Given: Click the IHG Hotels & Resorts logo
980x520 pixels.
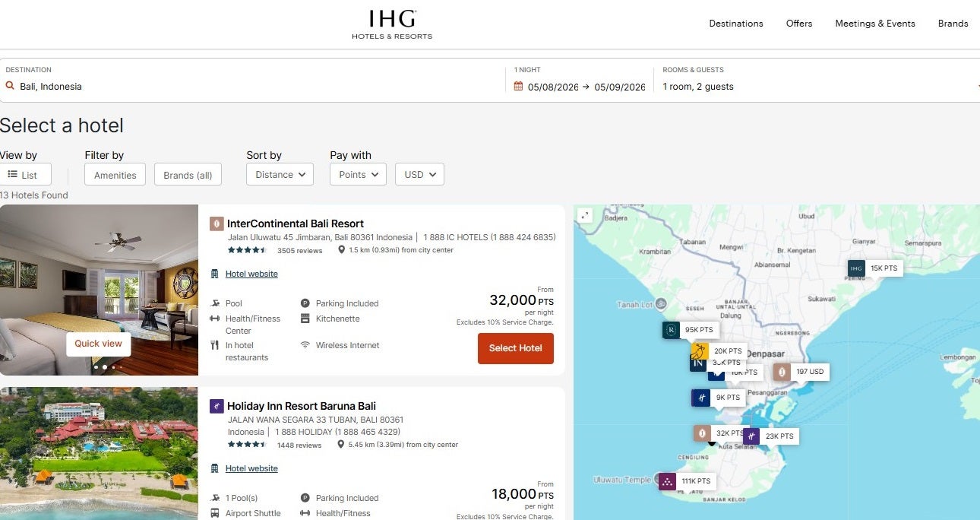Looking at the screenshot, I should tap(392, 24).
